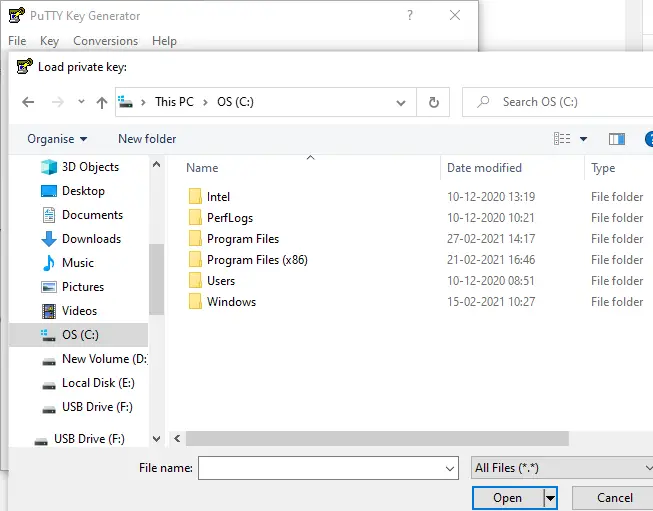
Task: Click the Videos film strip icon
Action: coord(49,311)
